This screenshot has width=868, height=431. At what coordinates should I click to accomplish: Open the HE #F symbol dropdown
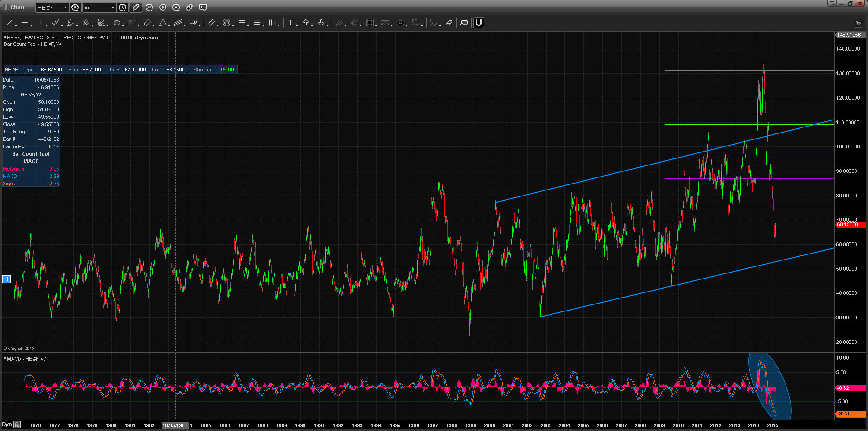(x=65, y=7)
